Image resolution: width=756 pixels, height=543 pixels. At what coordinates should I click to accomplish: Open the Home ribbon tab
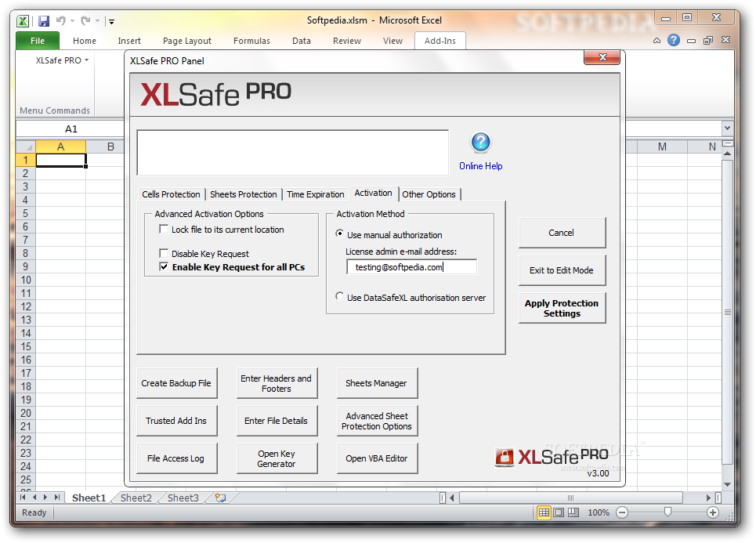pos(85,41)
